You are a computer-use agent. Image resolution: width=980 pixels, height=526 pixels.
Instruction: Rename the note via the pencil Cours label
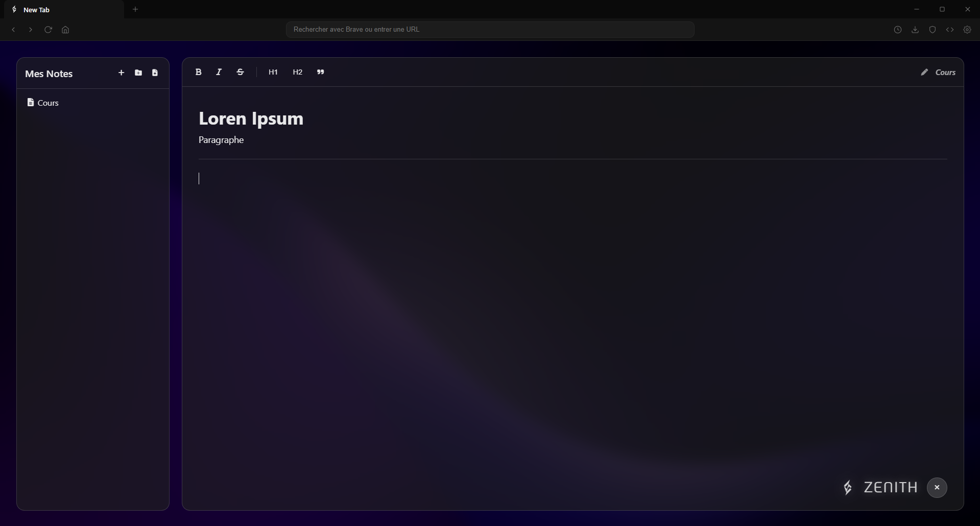(x=938, y=73)
